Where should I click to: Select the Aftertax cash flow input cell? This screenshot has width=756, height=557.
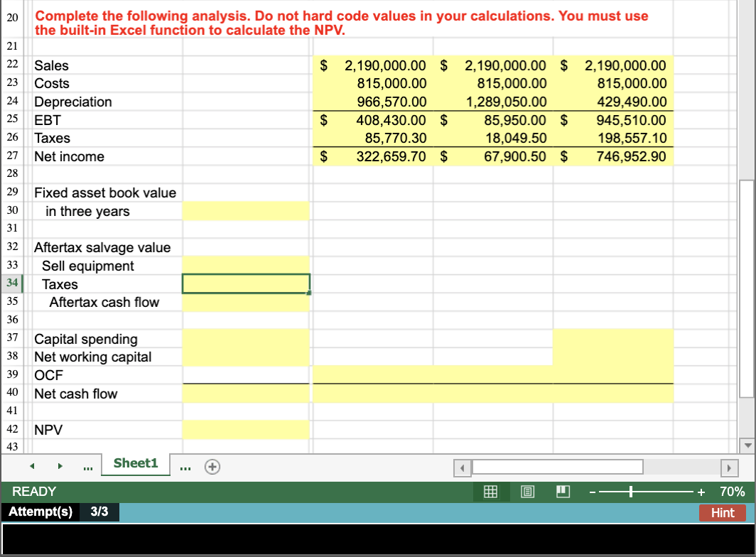click(245, 302)
